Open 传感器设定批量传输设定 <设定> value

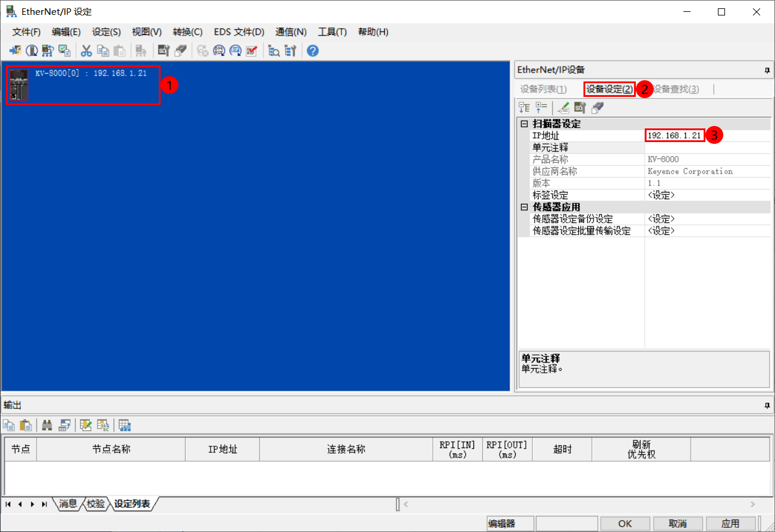point(708,231)
